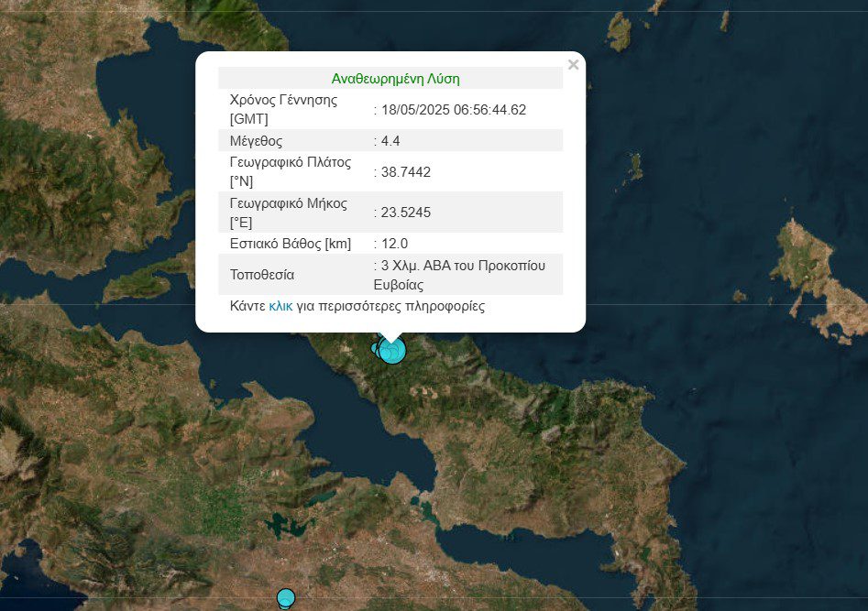Click the 'Εστιακό Βάθος [km]' label
The width and height of the screenshot is (868, 611).
point(290,244)
